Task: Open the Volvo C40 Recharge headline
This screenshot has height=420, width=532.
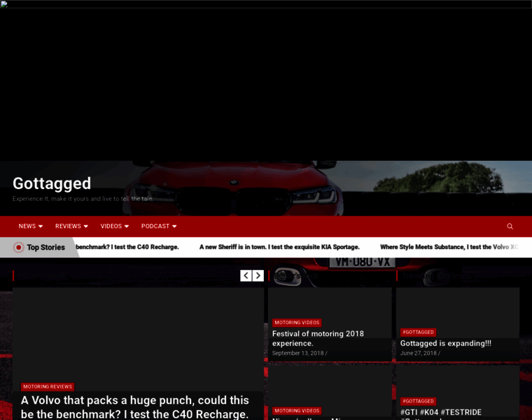Action: tap(135, 407)
